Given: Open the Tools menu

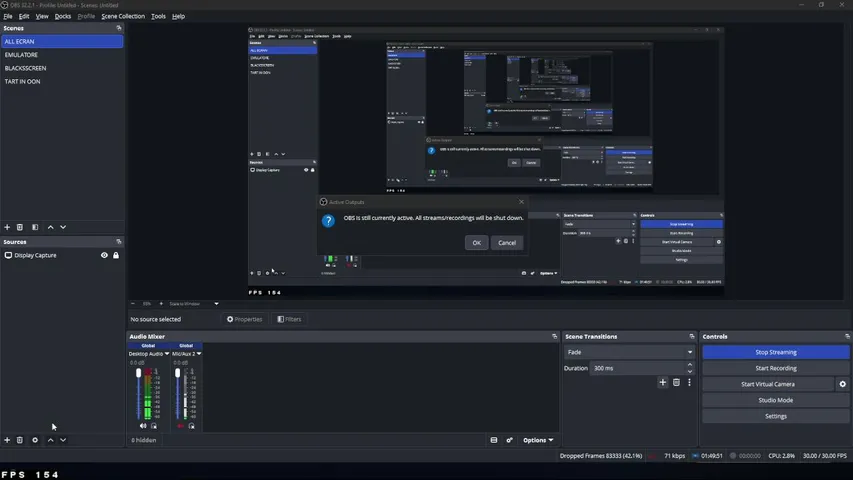Looking at the screenshot, I should (x=158, y=16).
